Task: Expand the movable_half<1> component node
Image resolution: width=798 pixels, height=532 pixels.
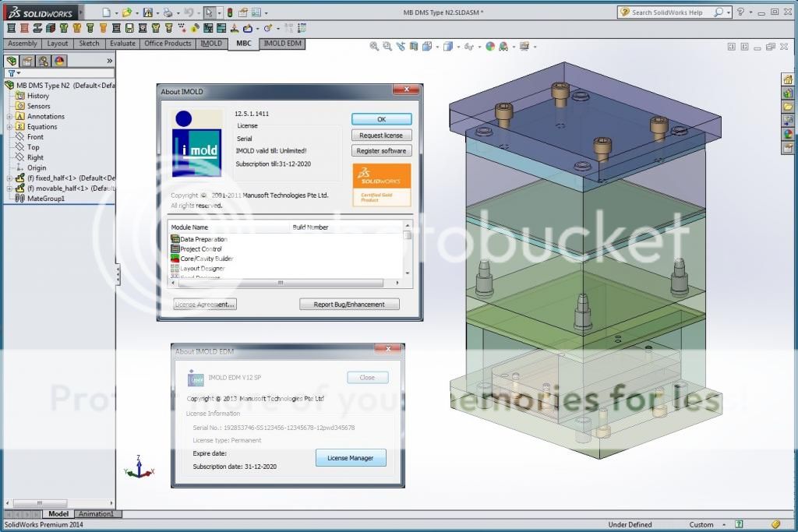Action: point(9,188)
